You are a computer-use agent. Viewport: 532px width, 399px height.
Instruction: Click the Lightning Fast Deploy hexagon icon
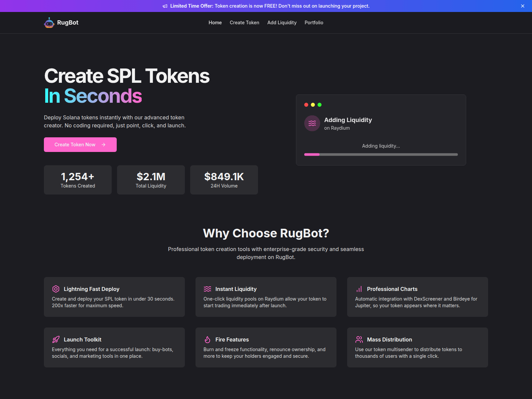pyautogui.click(x=56, y=289)
